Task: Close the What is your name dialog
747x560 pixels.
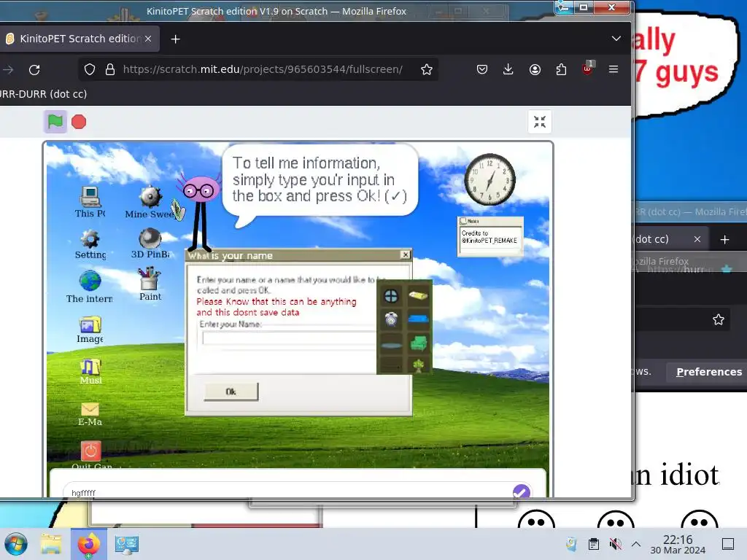Action: (406, 254)
